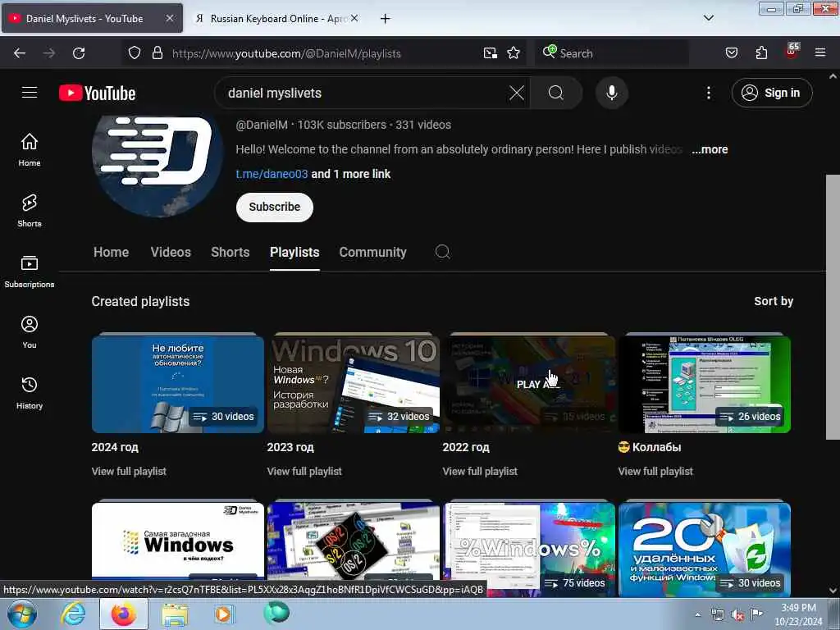Open the YouTube guide hamburger menu
Image resolution: width=840 pixels, height=630 pixels.
(30, 93)
